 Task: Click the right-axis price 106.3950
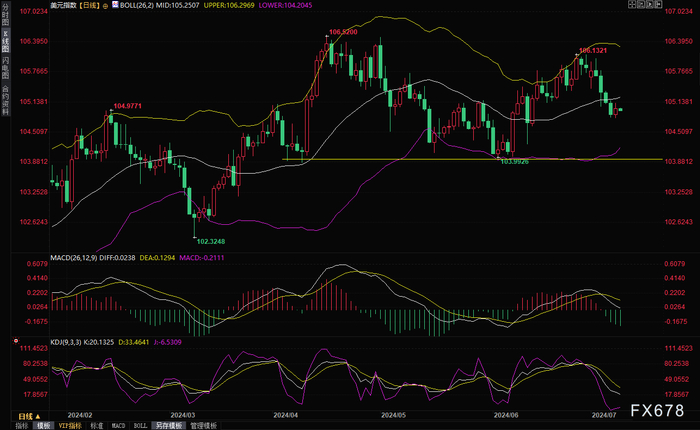pos(679,41)
